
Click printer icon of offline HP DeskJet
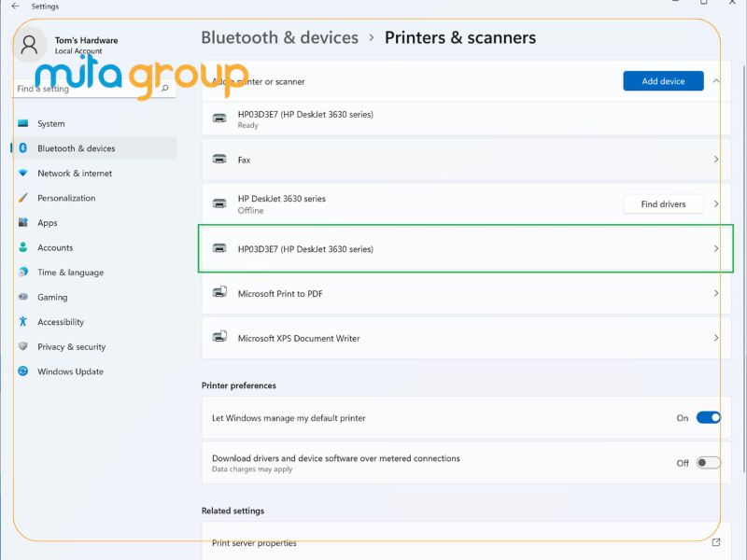(x=219, y=203)
